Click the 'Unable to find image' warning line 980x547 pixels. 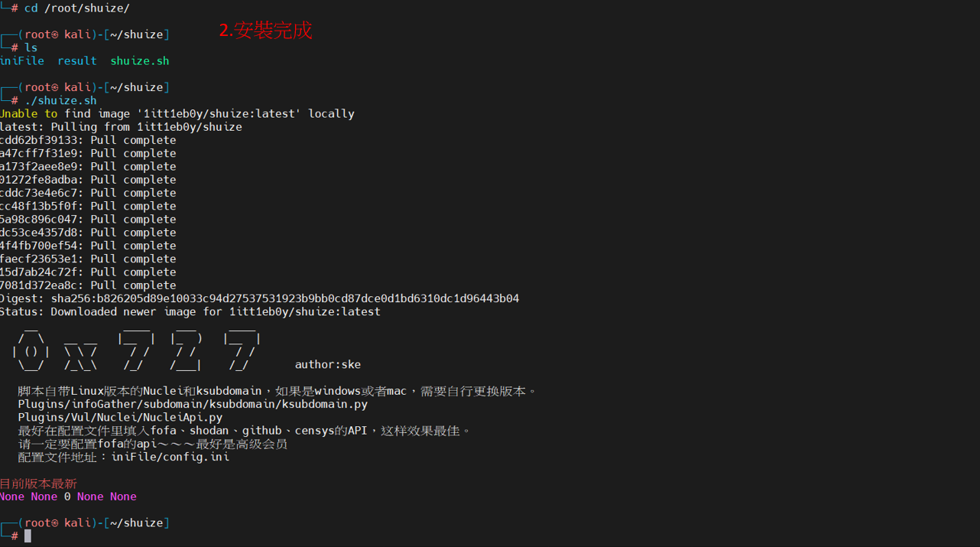tap(177, 113)
